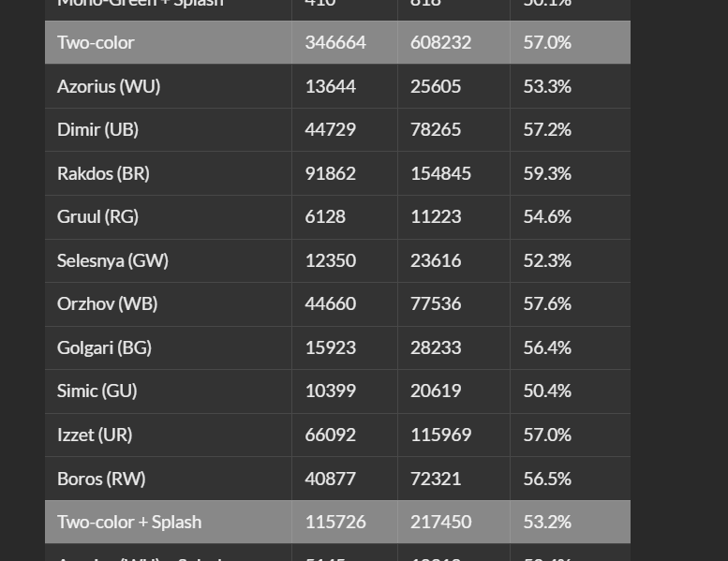Select the Azorius (WU) row label

coord(109,86)
